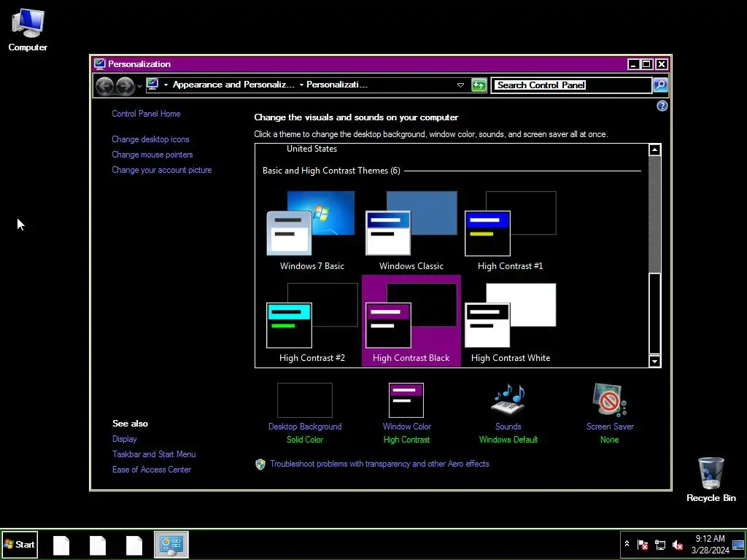Click the Personalization breadcrumb segment
The height and width of the screenshot is (560, 747).
coord(337,85)
